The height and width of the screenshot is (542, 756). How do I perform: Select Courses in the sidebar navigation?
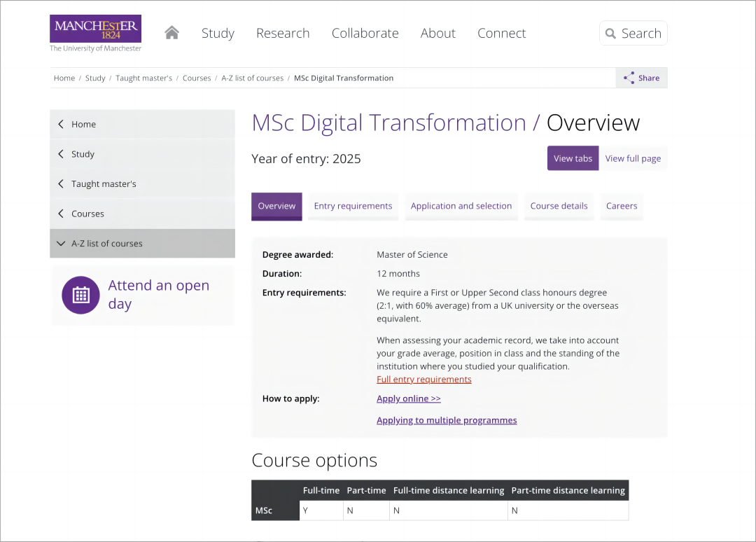tap(142, 214)
